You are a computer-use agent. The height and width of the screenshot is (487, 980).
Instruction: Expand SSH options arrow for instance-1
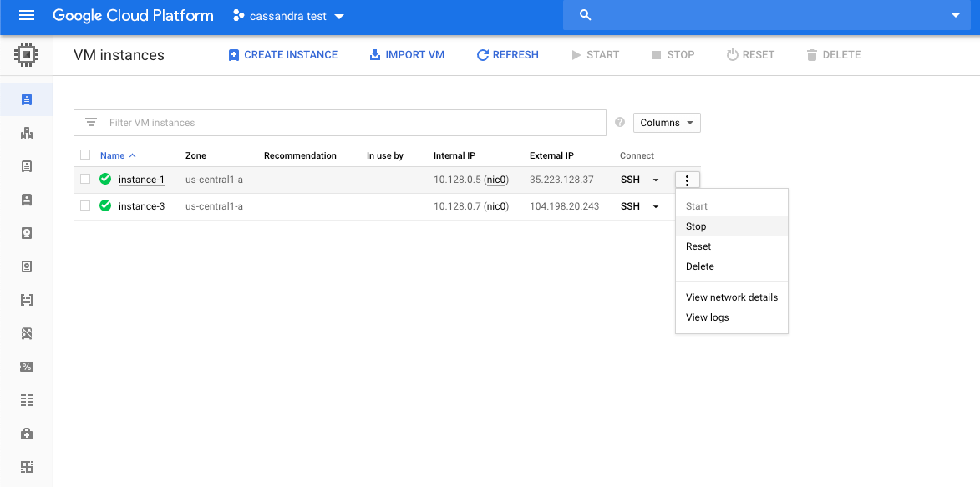click(656, 180)
